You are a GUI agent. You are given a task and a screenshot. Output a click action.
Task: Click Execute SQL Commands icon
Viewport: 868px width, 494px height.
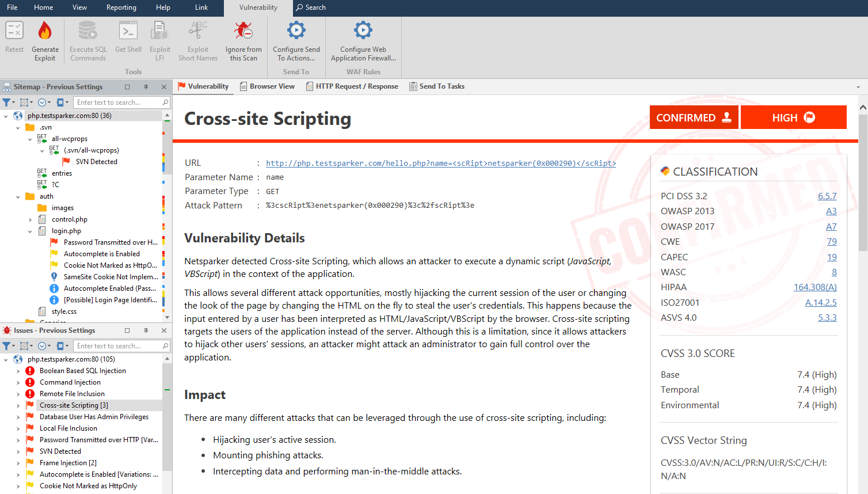coord(88,30)
